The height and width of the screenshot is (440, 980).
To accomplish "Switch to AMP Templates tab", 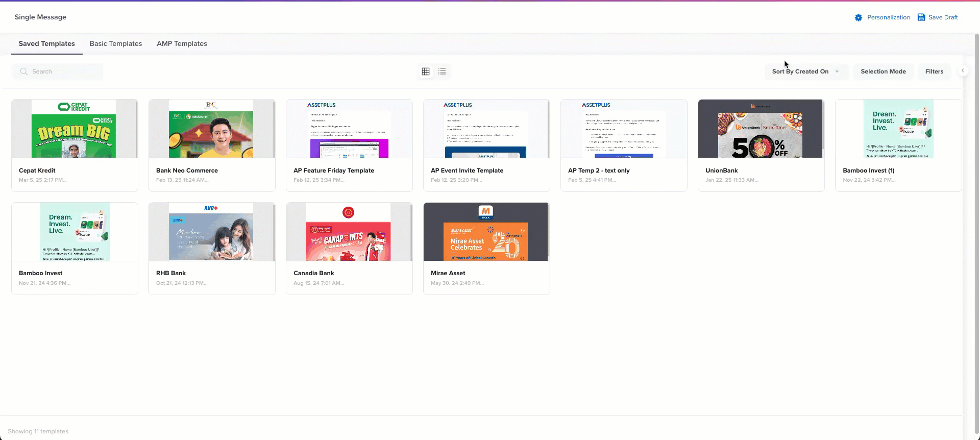I will [182, 44].
